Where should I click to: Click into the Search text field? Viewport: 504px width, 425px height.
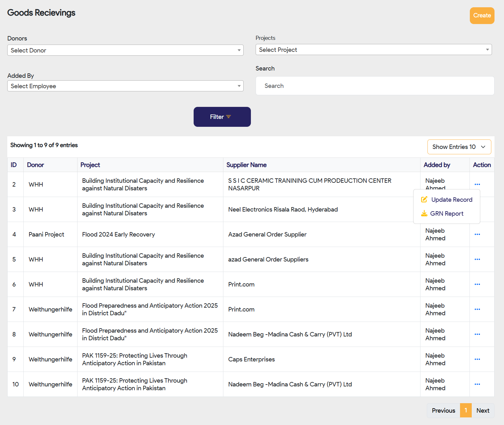pos(375,86)
